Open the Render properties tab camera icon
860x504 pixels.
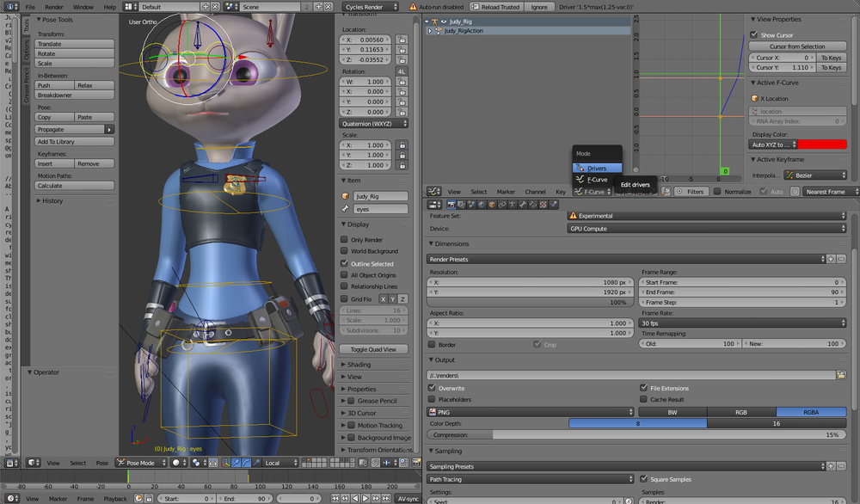(x=451, y=205)
